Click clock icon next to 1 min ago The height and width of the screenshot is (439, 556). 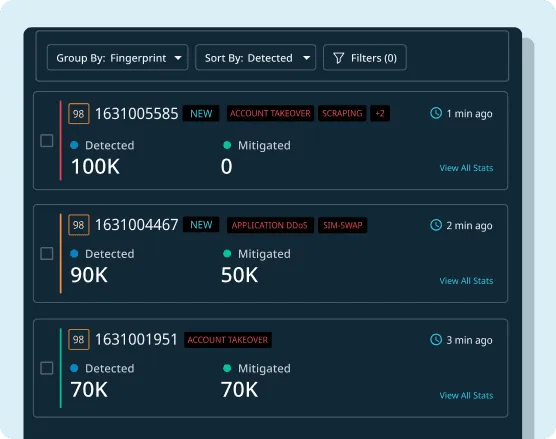coord(436,113)
